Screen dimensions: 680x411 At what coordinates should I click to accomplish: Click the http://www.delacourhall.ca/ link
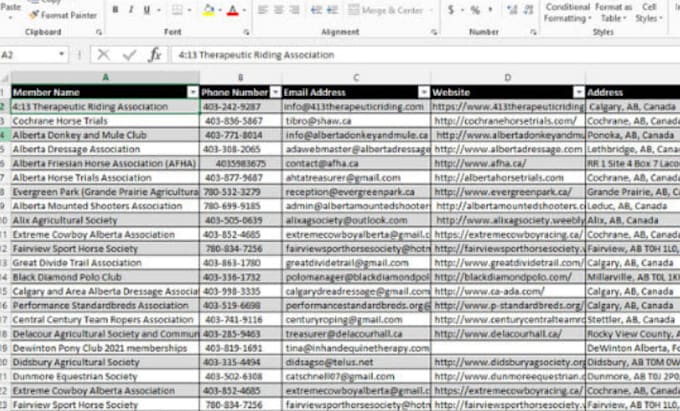pos(498,334)
